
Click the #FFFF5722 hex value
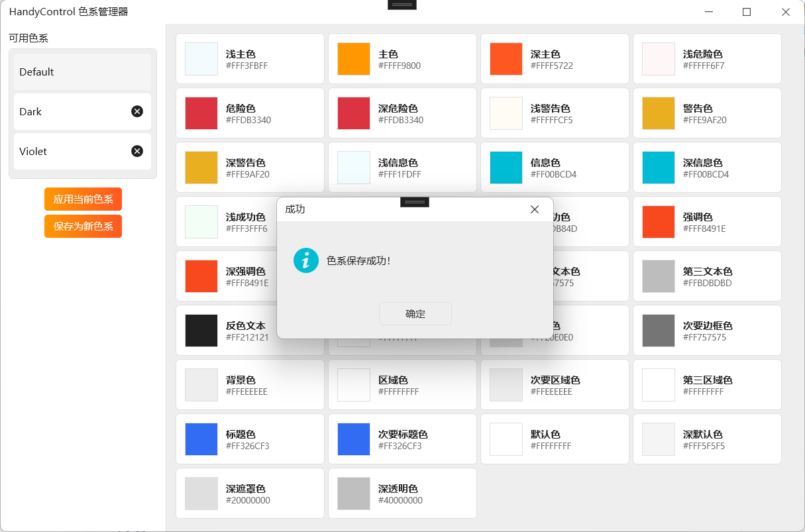coord(552,66)
